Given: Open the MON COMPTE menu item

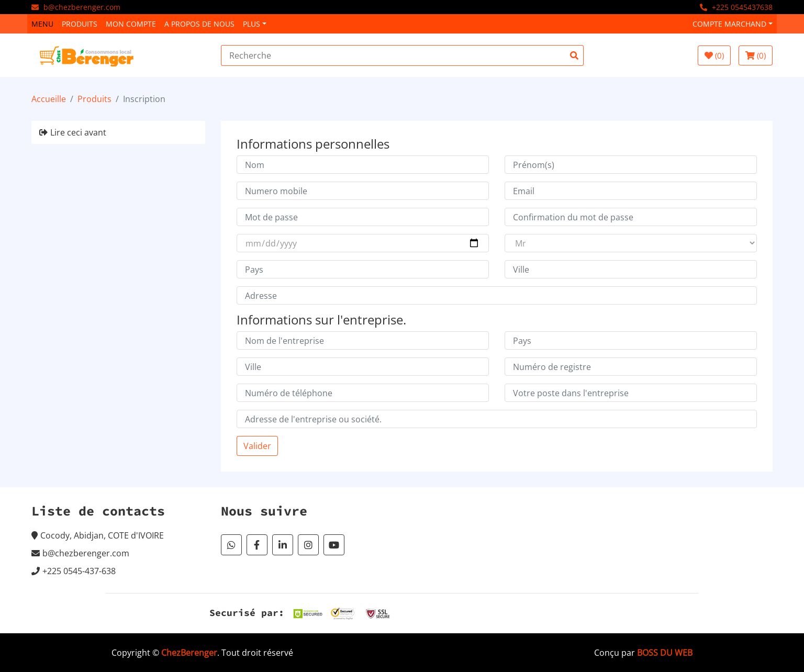Looking at the screenshot, I should click(131, 24).
